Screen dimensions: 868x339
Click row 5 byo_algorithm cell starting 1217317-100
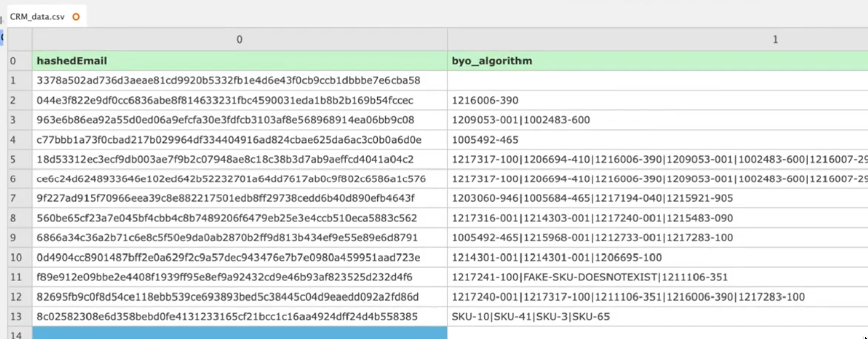(x=658, y=159)
